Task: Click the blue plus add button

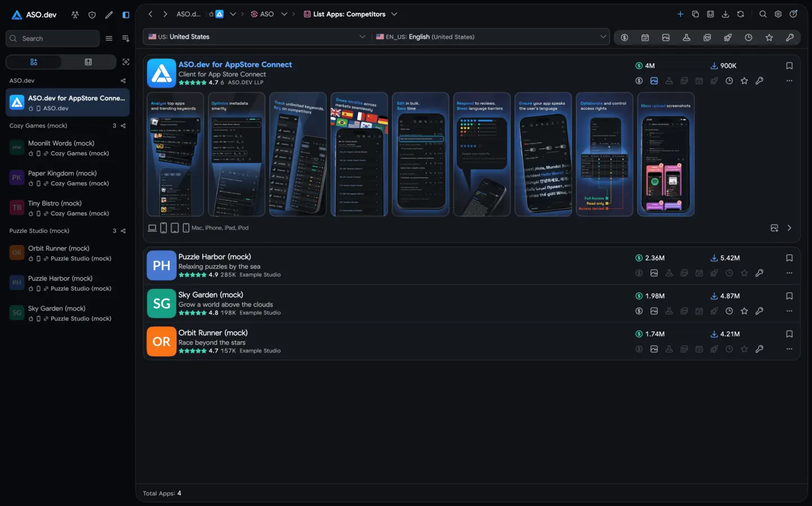Action: 680,14
